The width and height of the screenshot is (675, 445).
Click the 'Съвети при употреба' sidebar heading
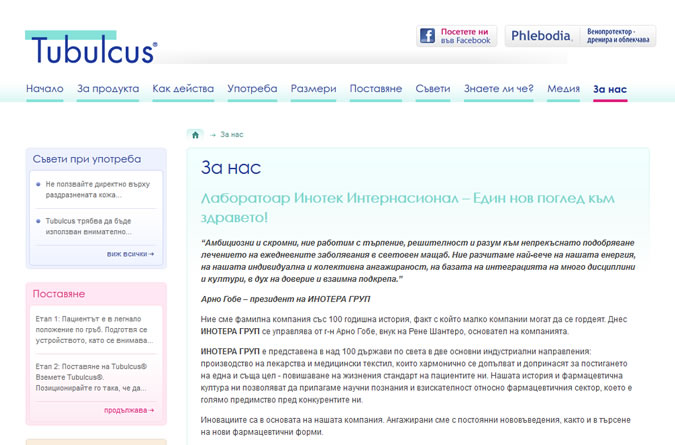87,159
